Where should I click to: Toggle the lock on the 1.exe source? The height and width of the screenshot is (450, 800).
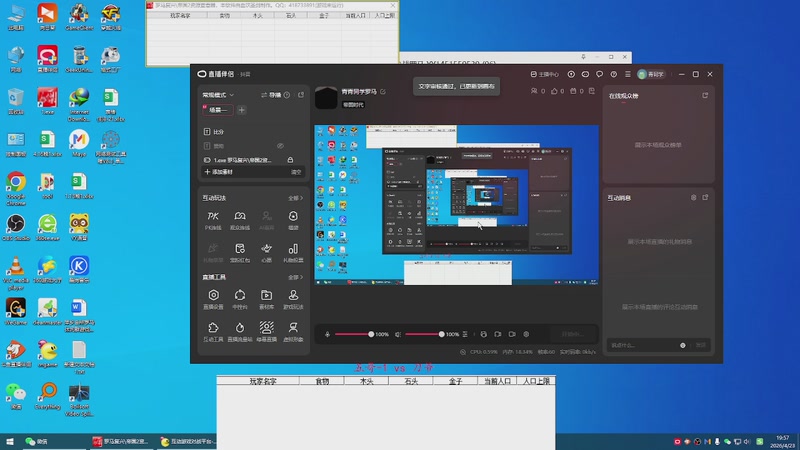pyautogui.click(x=290, y=160)
